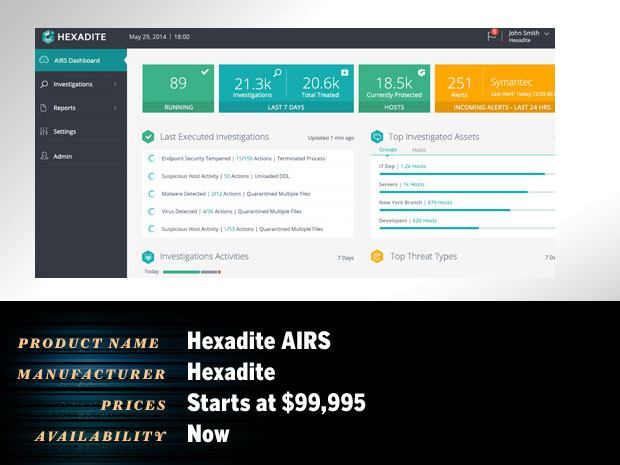Click the Updated 1 min ago text
This screenshot has height=465, width=620.
click(x=331, y=138)
